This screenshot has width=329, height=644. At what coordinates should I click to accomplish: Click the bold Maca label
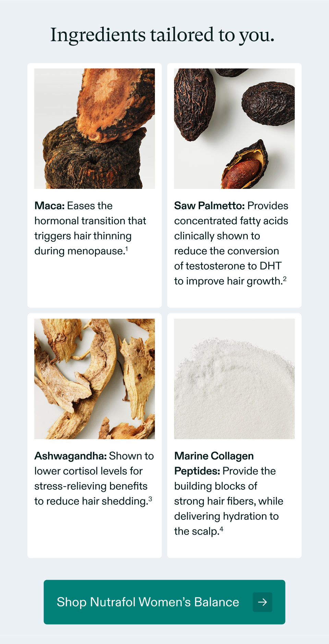tap(50, 206)
